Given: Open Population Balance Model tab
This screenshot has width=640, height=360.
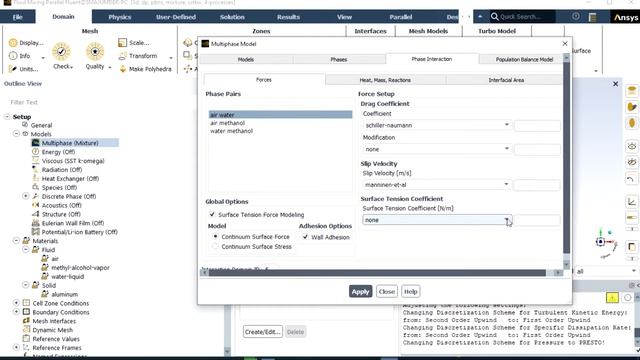Looking at the screenshot, I should 524,59.
